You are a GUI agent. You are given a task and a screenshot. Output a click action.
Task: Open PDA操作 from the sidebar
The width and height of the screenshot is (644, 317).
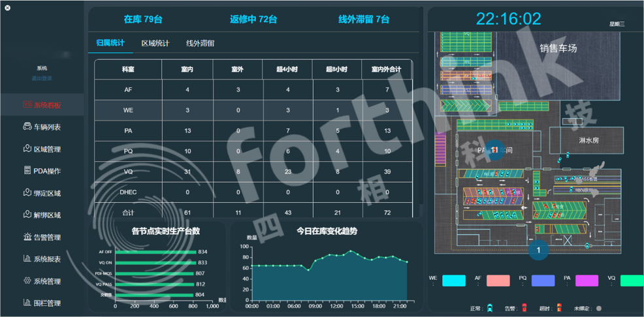click(27, 171)
